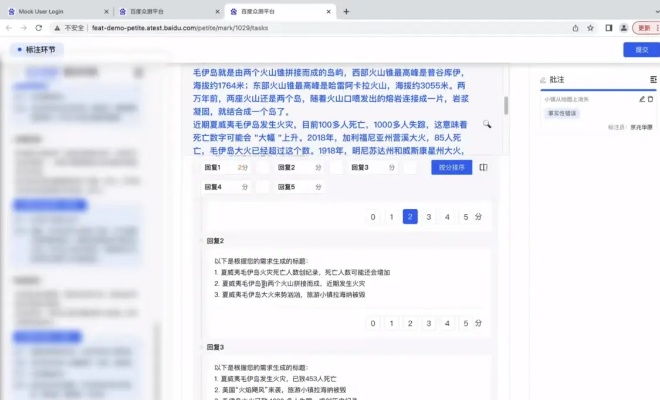
Task: Open the browser profile avatar
Action: point(623,28)
